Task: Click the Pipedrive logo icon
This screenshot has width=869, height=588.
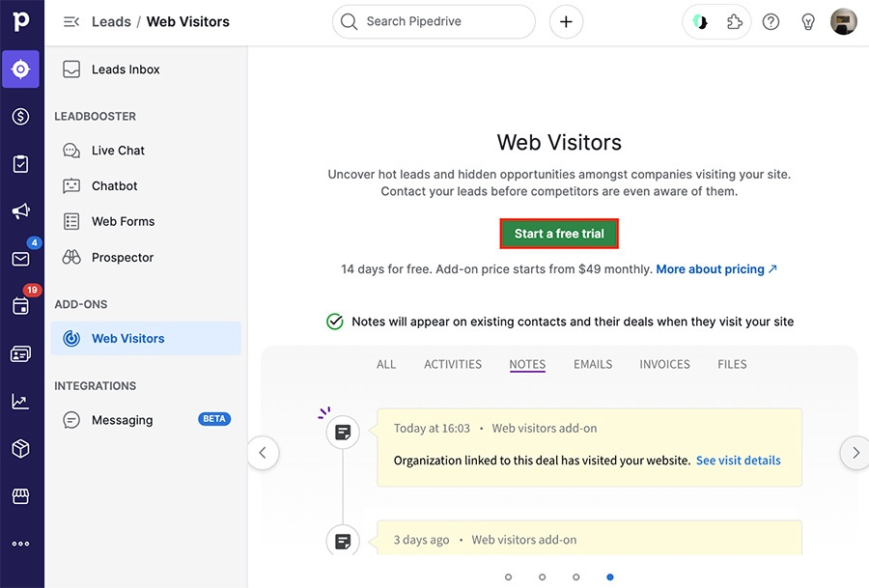Action: (20, 21)
